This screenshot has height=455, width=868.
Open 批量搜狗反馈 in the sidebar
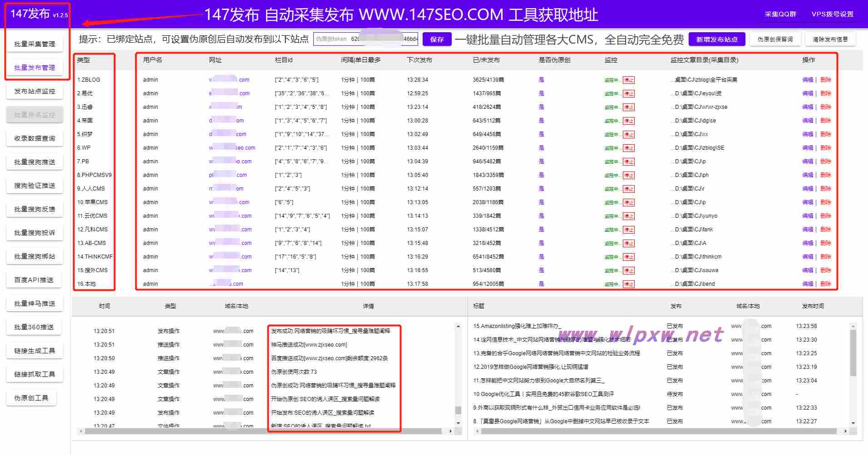(35, 209)
